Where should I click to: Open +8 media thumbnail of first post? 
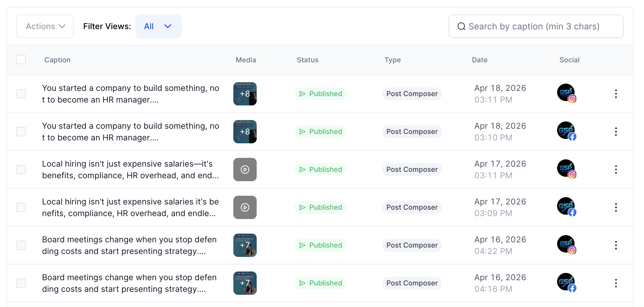[x=245, y=94]
